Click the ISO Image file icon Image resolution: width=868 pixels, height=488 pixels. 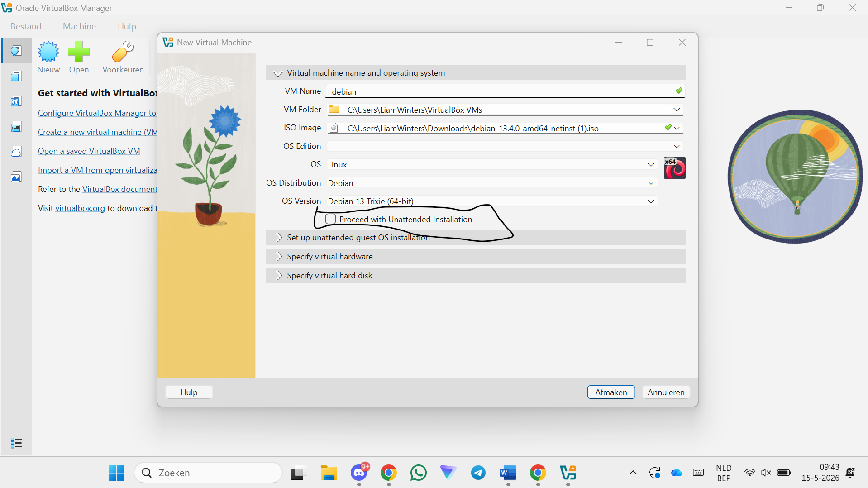pyautogui.click(x=334, y=128)
